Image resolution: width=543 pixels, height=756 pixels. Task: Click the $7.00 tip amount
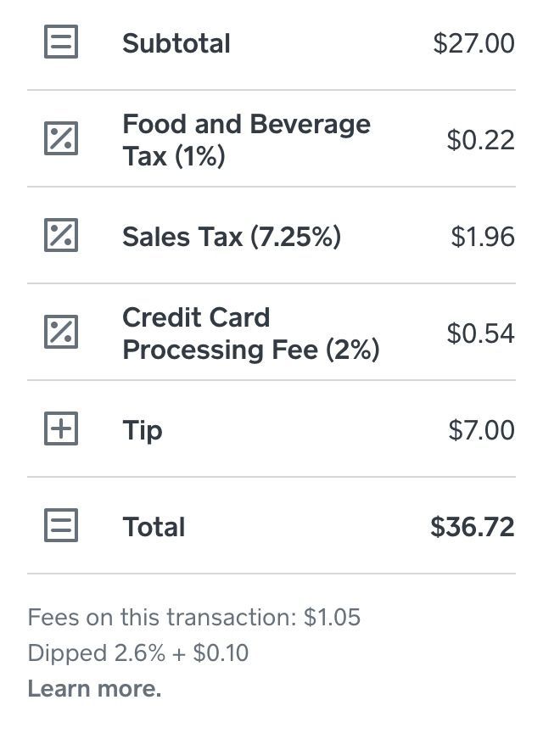(x=481, y=430)
